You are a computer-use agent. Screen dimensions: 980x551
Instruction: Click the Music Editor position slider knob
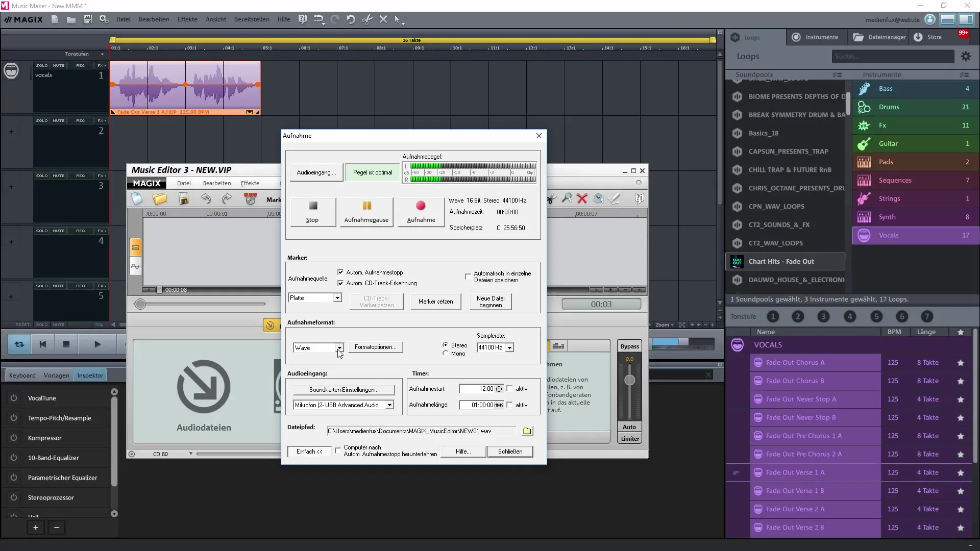140,304
